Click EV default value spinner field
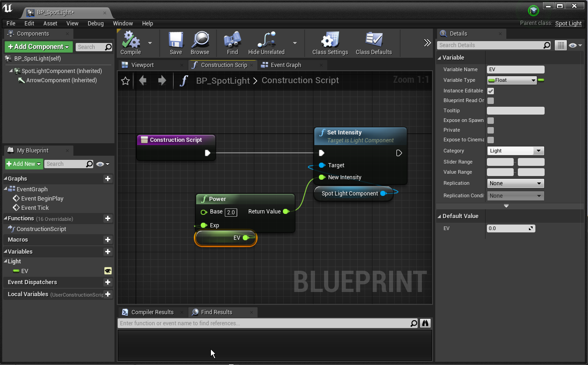Viewport: 588px width, 365px height. coord(511,229)
